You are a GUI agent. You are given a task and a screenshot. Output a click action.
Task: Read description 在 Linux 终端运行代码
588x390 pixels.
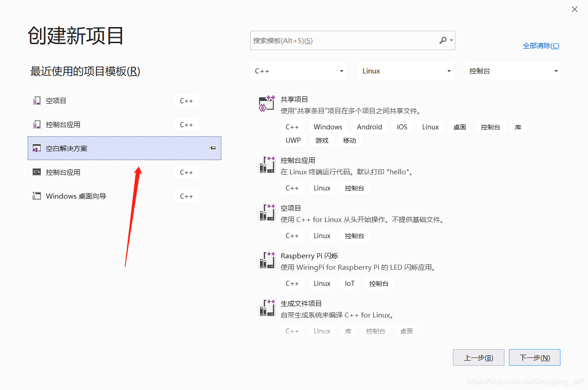tap(348, 172)
